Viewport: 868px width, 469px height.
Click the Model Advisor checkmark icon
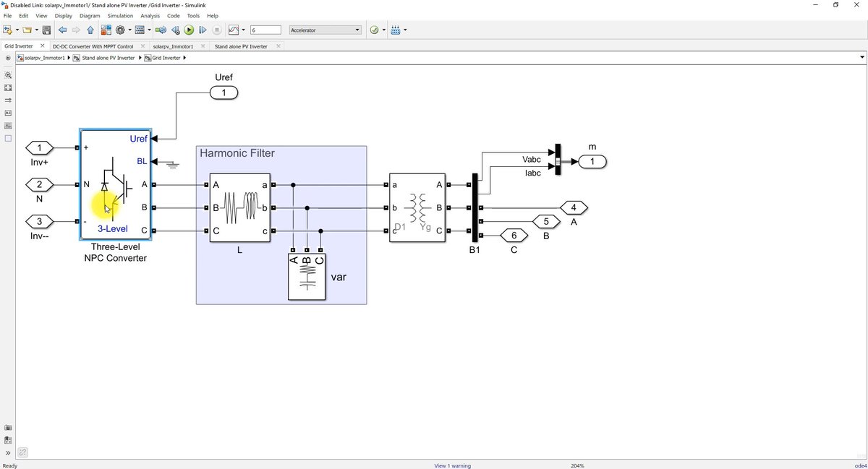374,30
